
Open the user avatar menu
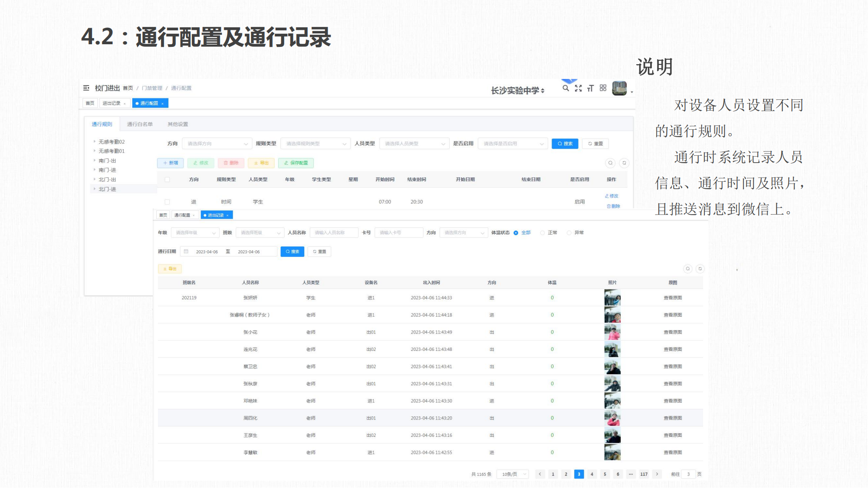[619, 88]
